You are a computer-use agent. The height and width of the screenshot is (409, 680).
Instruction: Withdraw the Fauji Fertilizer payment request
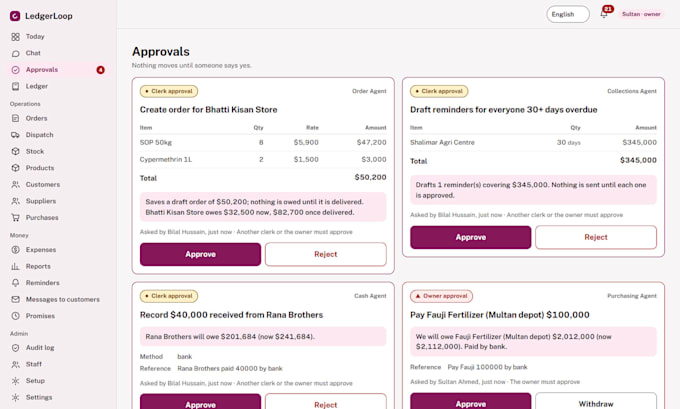click(596, 401)
